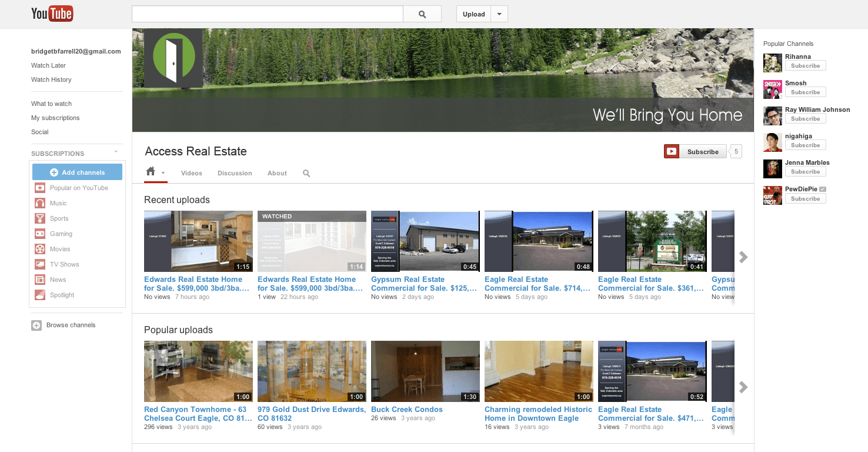868x452 pixels.
Task: Click the Upload button
Action: (x=474, y=14)
